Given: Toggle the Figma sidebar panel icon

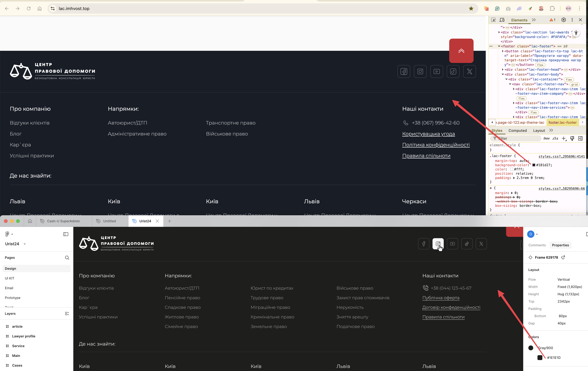Looking at the screenshot, I should point(66,234).
